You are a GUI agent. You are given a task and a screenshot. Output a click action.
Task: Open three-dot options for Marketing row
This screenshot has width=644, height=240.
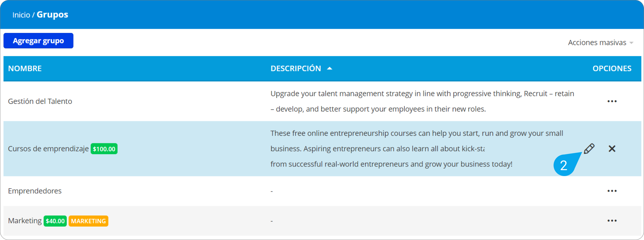point(612,221)
